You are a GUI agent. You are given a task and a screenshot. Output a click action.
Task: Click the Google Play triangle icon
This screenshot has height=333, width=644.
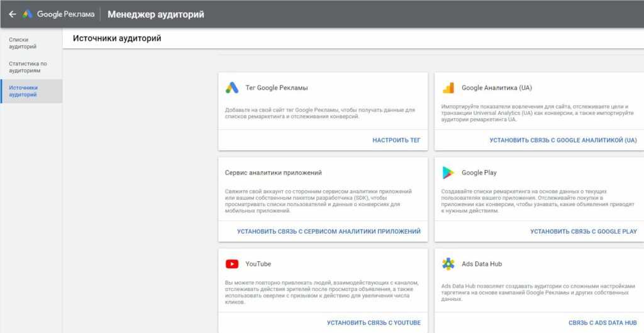tap(448, 173)
